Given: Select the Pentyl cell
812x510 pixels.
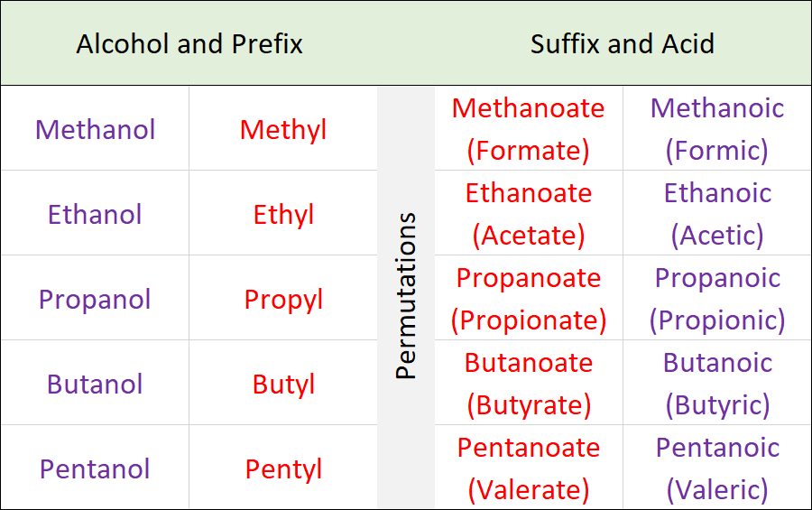Looking at the screenshot, I should (x=283, y=468).
